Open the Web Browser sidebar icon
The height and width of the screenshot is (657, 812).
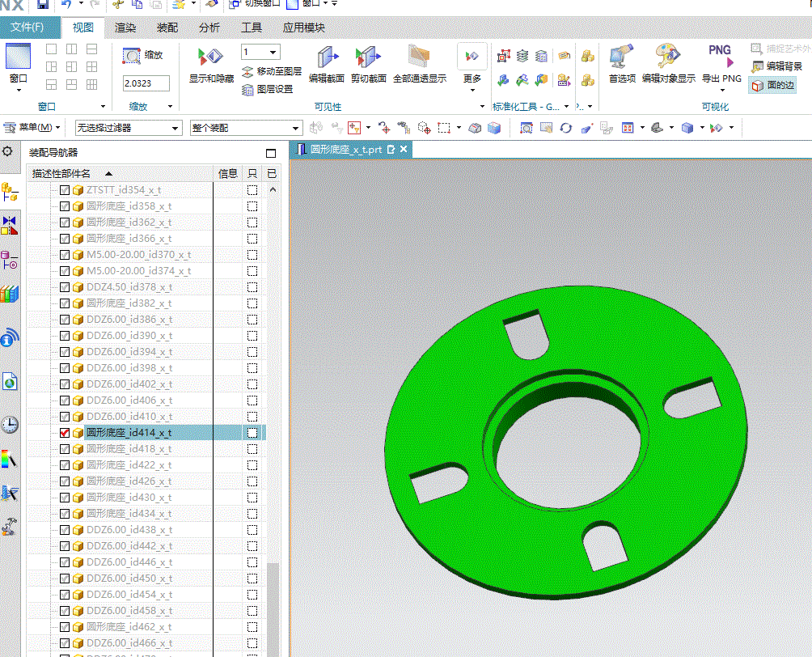pos(10,383)
